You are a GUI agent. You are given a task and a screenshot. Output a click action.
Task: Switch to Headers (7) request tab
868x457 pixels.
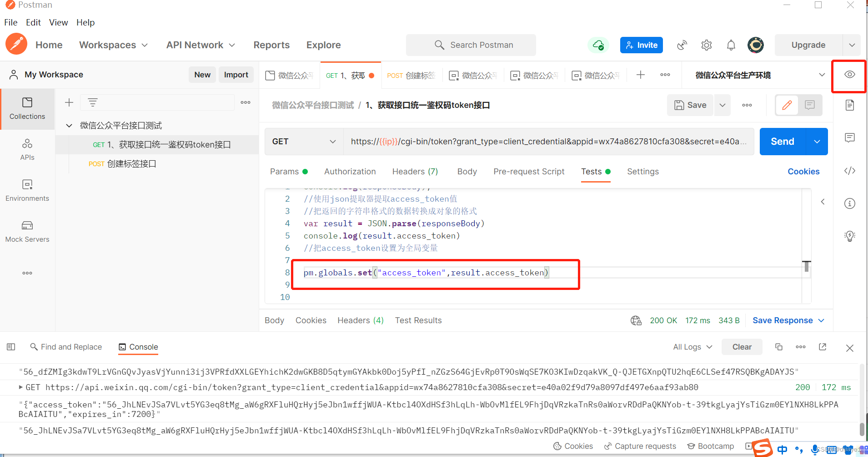coord(415,172)
